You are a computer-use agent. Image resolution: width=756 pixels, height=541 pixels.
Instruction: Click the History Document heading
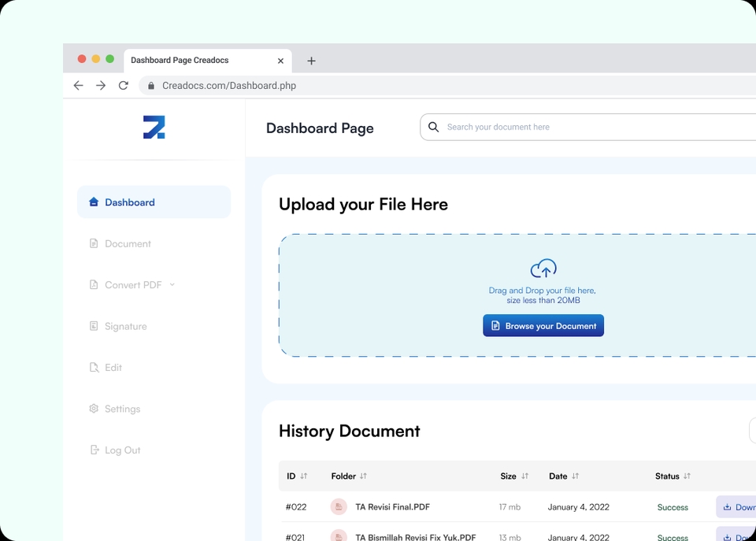[x=350, y=431]
